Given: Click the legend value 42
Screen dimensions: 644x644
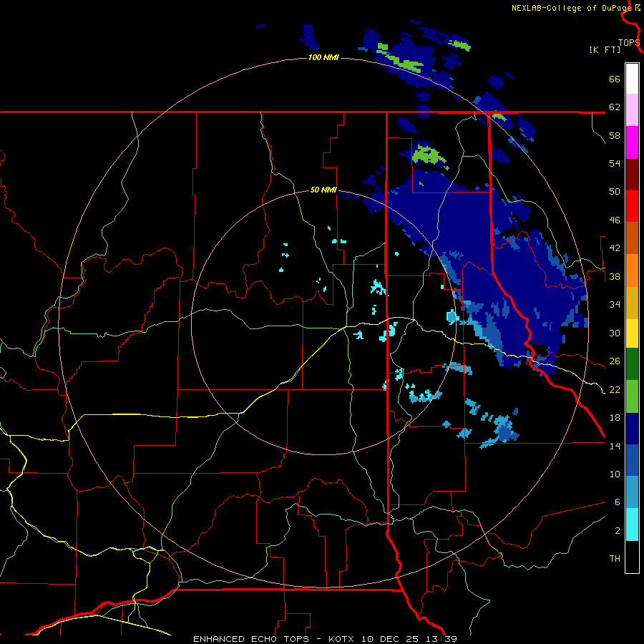Looking at the screenshot, I should pyautogui.click(x=615, y=248).
